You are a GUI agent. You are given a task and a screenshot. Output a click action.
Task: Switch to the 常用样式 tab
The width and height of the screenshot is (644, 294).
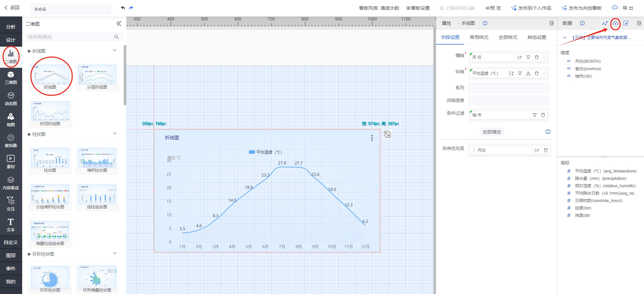coord(479,37)
